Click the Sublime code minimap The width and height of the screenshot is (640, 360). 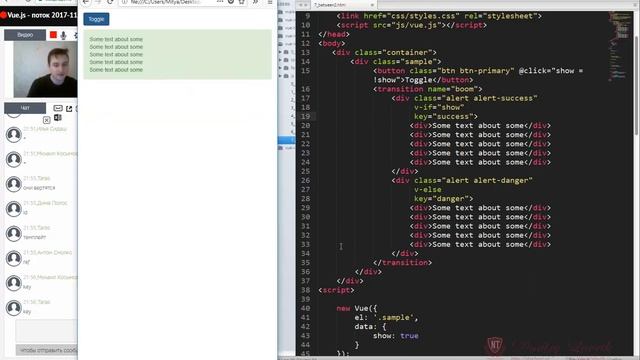point(619,47)
